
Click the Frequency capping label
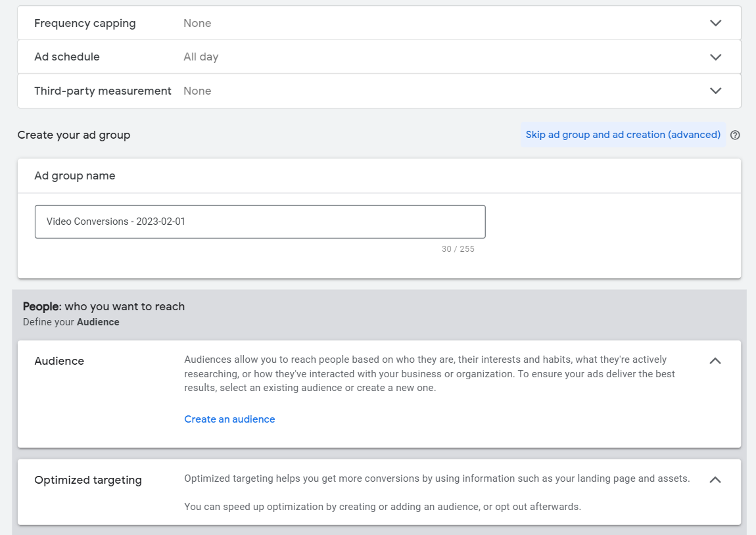click(x=85, y=23)
